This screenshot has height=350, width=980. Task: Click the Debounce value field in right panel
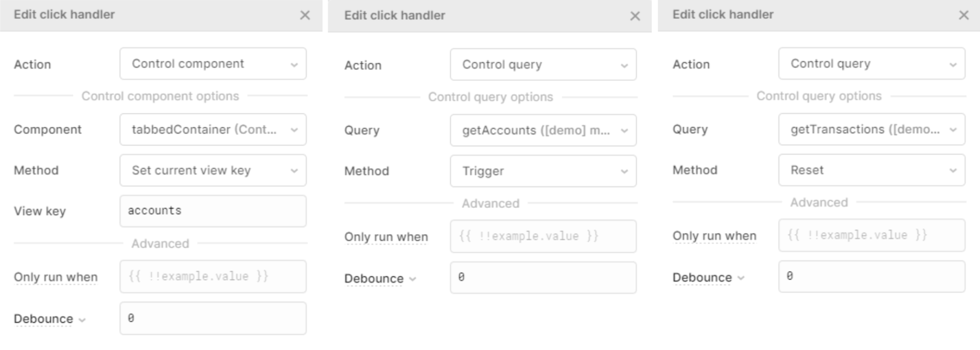pos(871,276)
